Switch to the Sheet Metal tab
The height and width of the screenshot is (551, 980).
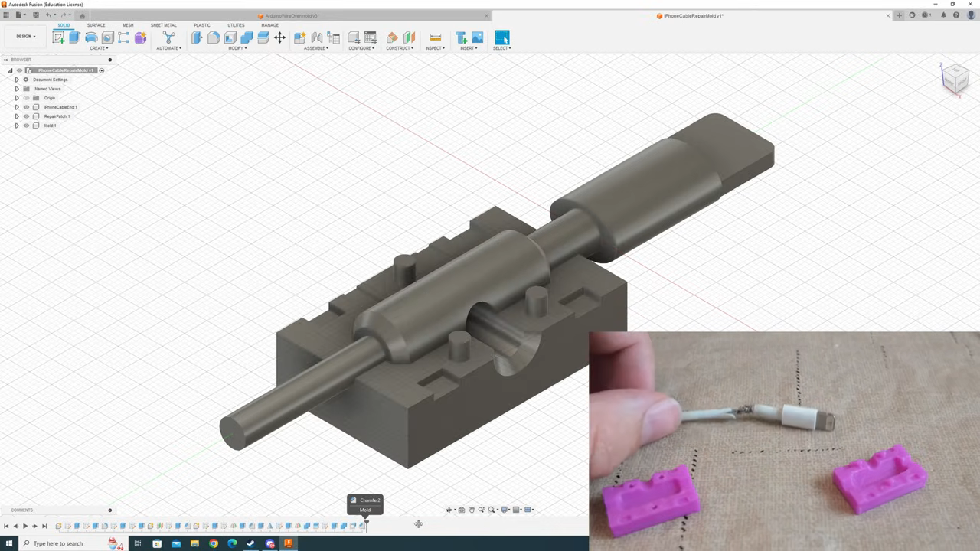pyautogui.click(x=163, y=25)
